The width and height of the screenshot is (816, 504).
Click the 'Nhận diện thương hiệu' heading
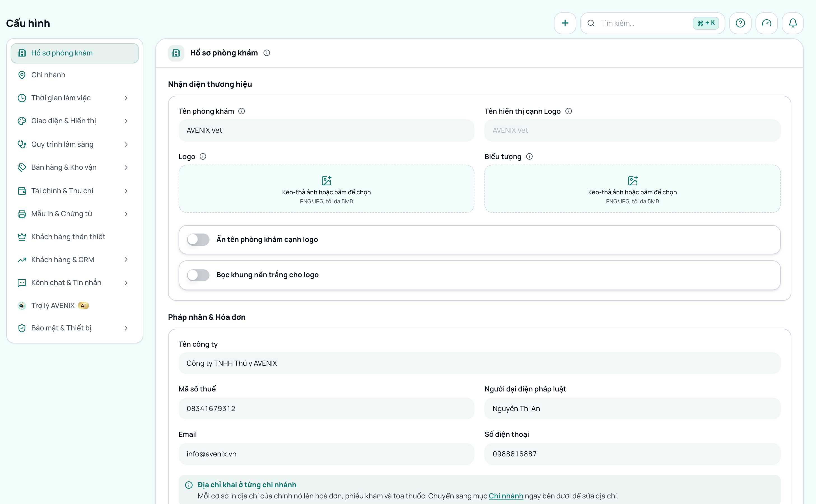tap(210, 84)
